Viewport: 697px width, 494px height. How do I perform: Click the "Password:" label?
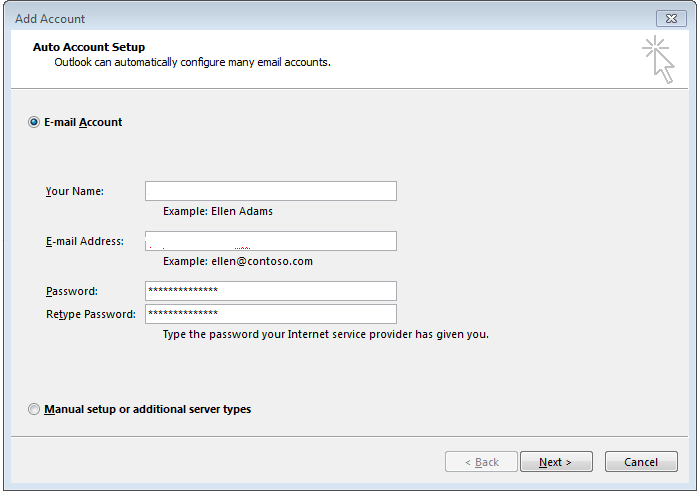tap(72, 291)
